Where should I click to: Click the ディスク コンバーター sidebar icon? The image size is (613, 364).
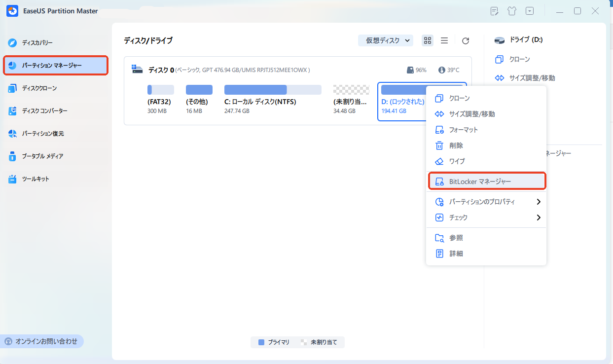click(x=13, y=111)
